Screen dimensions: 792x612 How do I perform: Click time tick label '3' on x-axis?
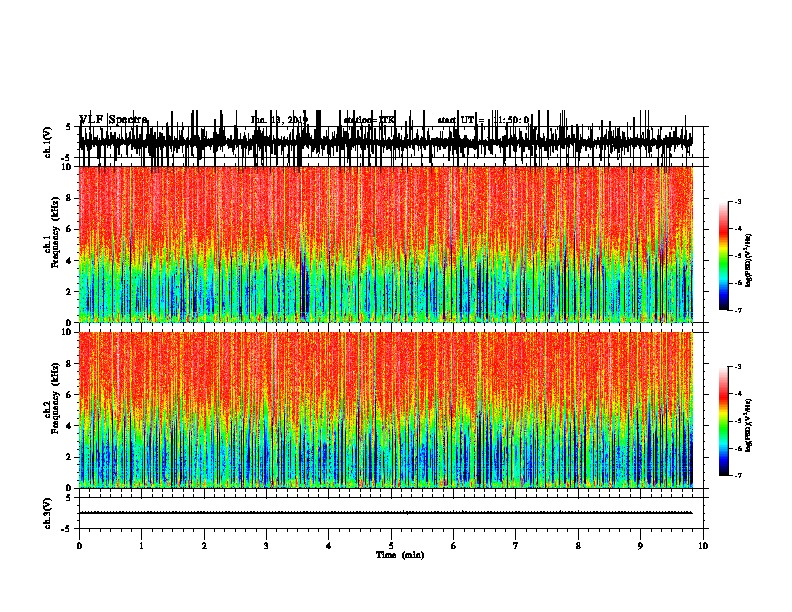(266, 546)
